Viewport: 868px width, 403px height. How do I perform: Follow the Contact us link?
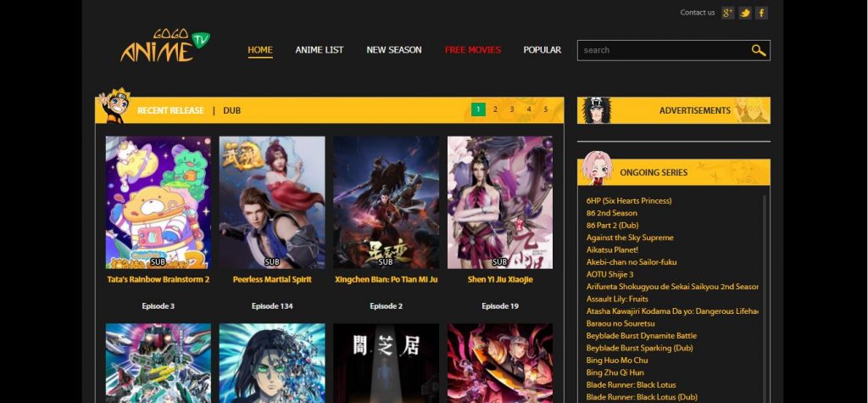point(698,12)
